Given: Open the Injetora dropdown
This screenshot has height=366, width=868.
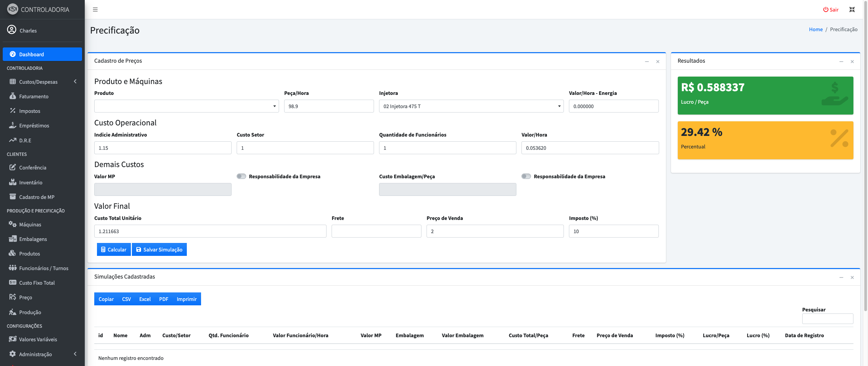Looking at the screenshot, I should pyautogui.click(x=471, y=106).
